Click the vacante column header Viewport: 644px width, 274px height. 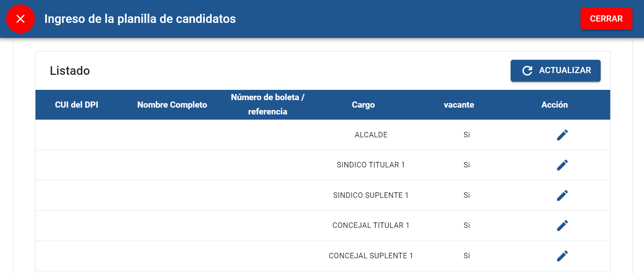pyautogui.click(x=459, y=105)
